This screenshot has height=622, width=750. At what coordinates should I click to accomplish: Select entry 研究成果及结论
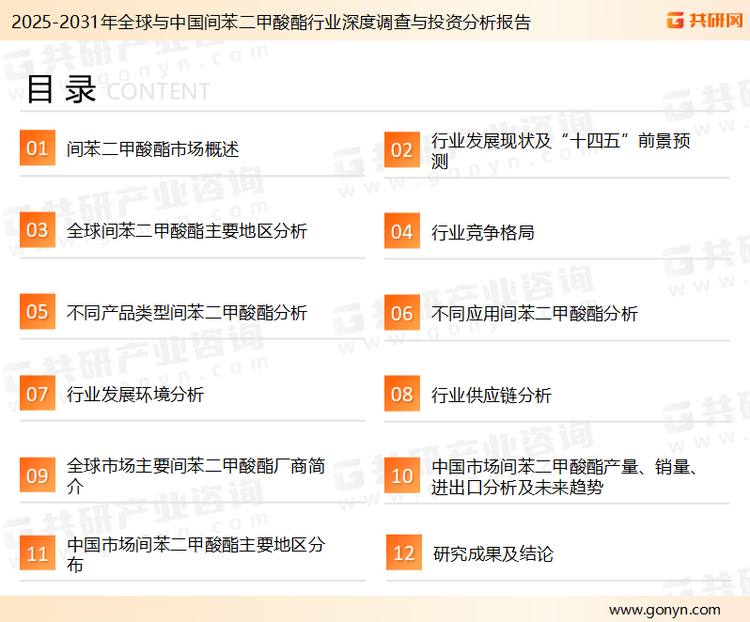[x=493, y=554]
